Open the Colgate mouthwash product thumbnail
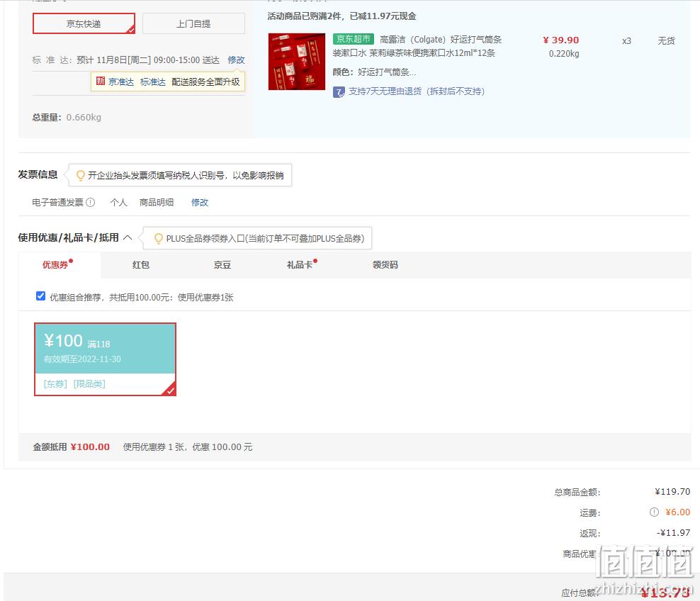 297,61
